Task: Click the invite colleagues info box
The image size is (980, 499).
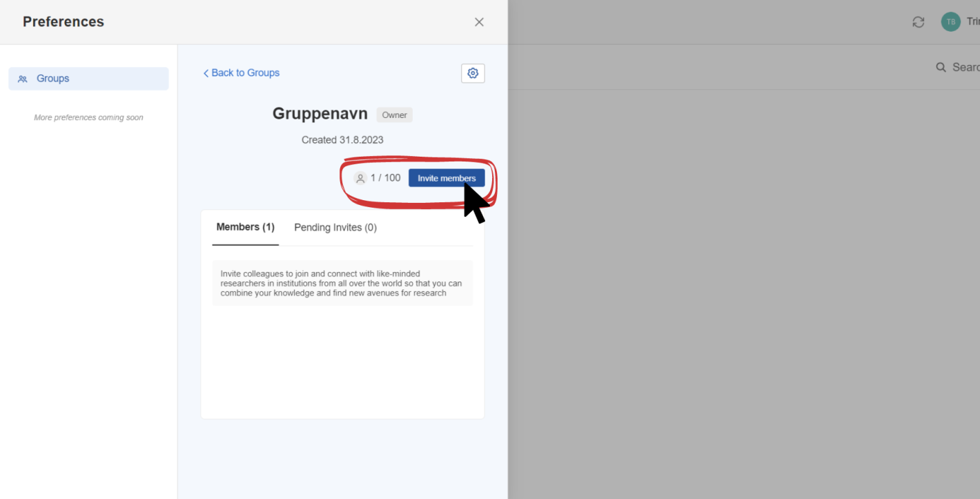Action: 342,283
